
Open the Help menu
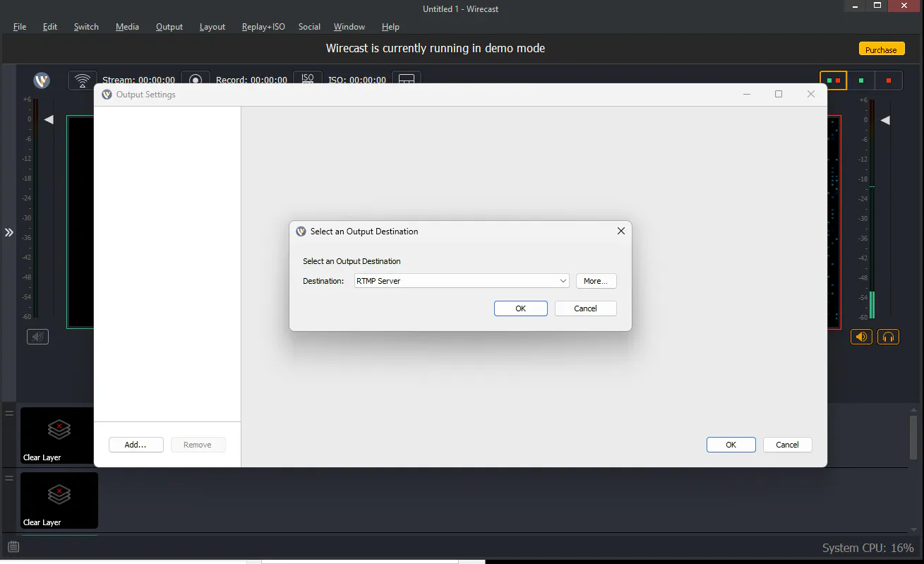[390, 27]
